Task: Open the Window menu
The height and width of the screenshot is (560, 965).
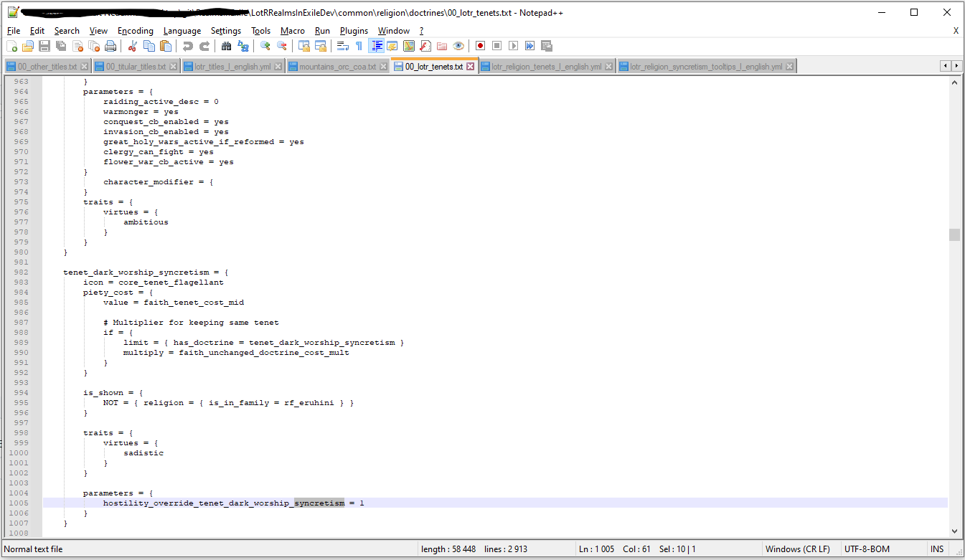Action: pos(394,31)
